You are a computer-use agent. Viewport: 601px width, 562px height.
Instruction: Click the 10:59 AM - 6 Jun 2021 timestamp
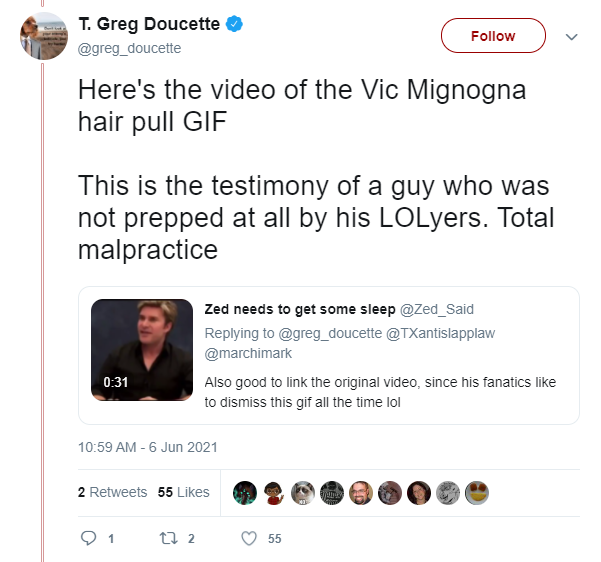(x=148, y=447)
